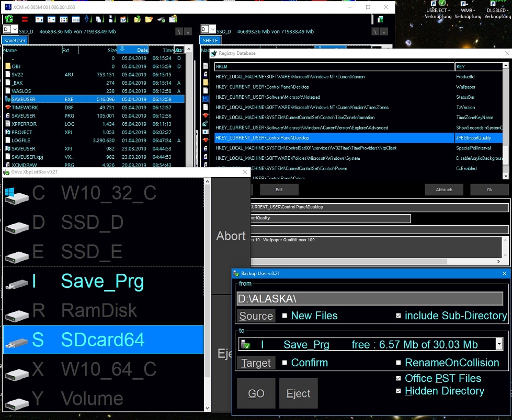Enable RenameOnCollision checkbox
Viewport: 512px width, 420px height.
(399, 363)
